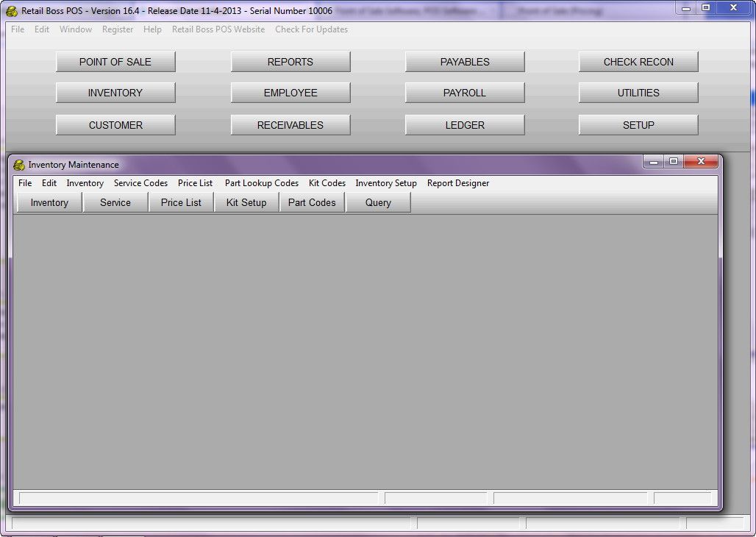The height and width of the screenshot is (537, 756).
Task: Open the Service Codes menu
Action: point(140,183)
